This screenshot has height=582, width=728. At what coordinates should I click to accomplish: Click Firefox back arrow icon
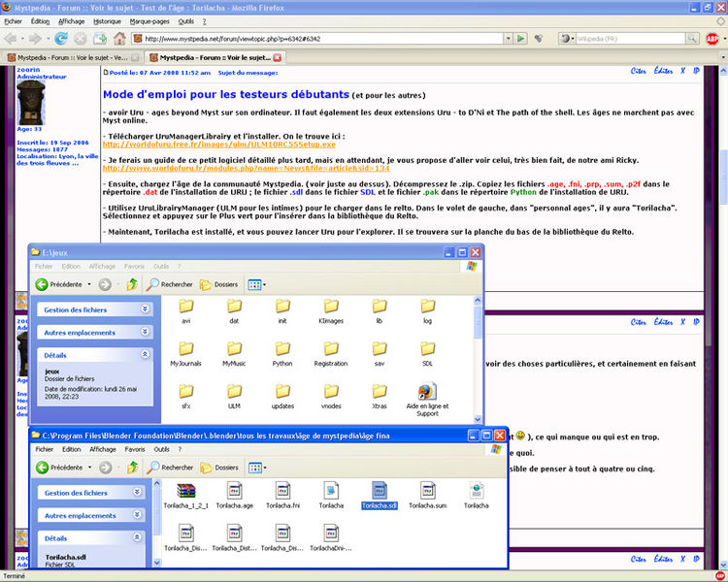click(x=11, y=39)
